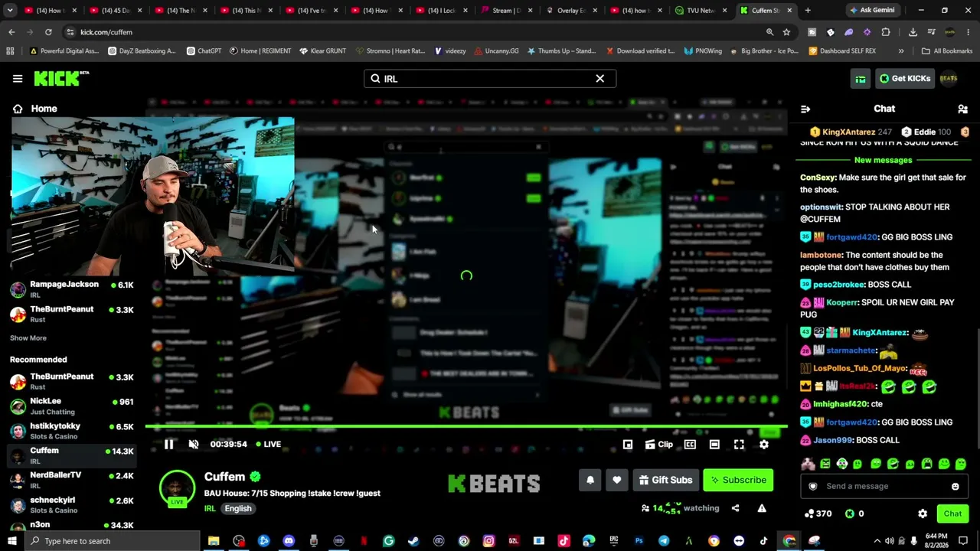Image resolution: width=980 pixels, height=551 pixels.
Task: Send message with the green Chat button
Action: tap(952, 514)
